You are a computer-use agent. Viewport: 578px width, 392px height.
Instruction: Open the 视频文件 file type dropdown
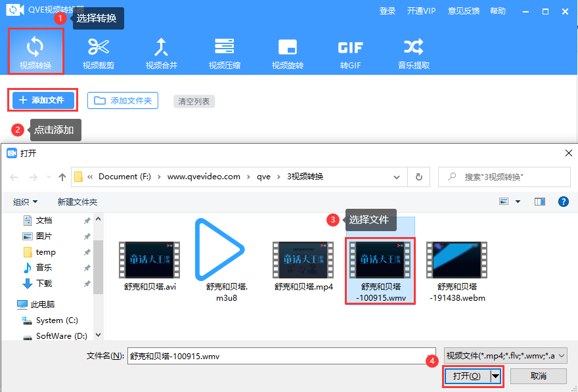pyautogui.click(x=505, y=356)
